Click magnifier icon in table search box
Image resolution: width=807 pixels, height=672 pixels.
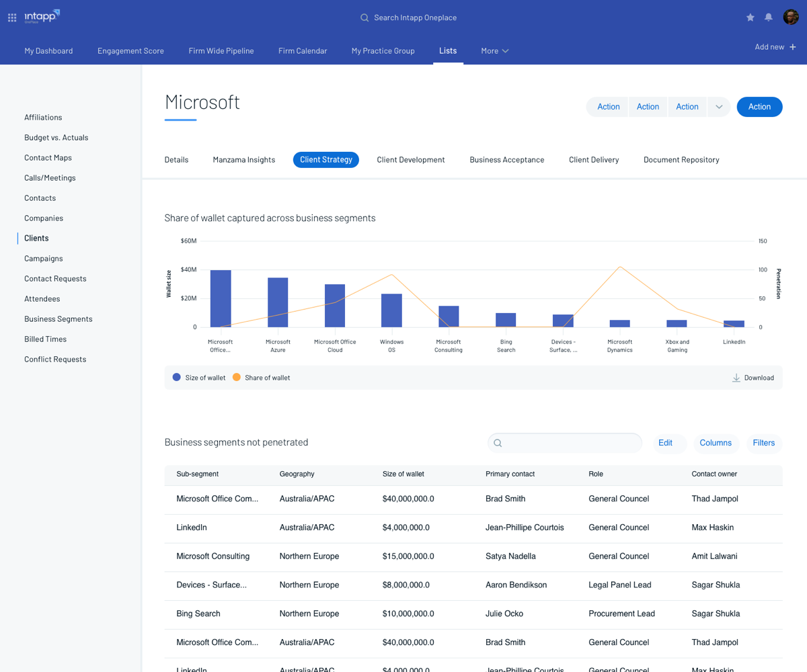498,443
